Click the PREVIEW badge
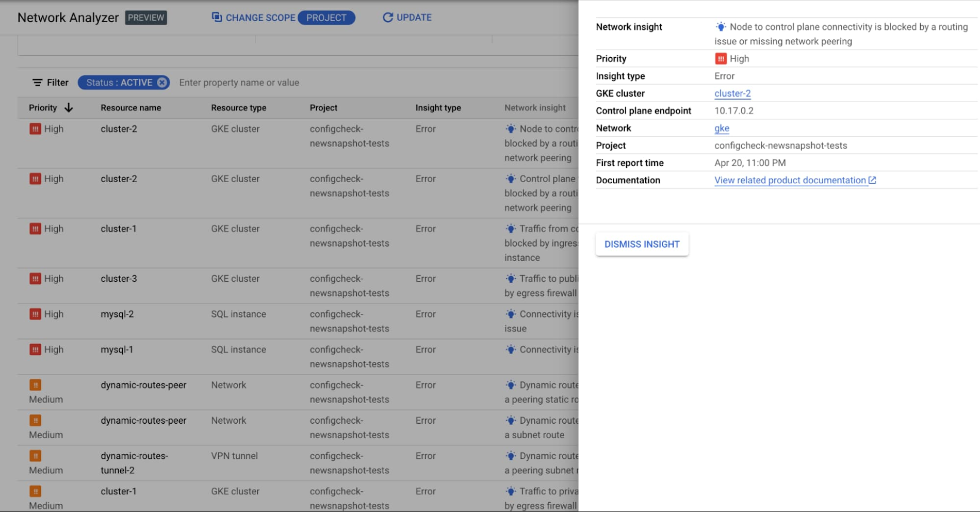This screenshot has width=980, height=512. 146,18
